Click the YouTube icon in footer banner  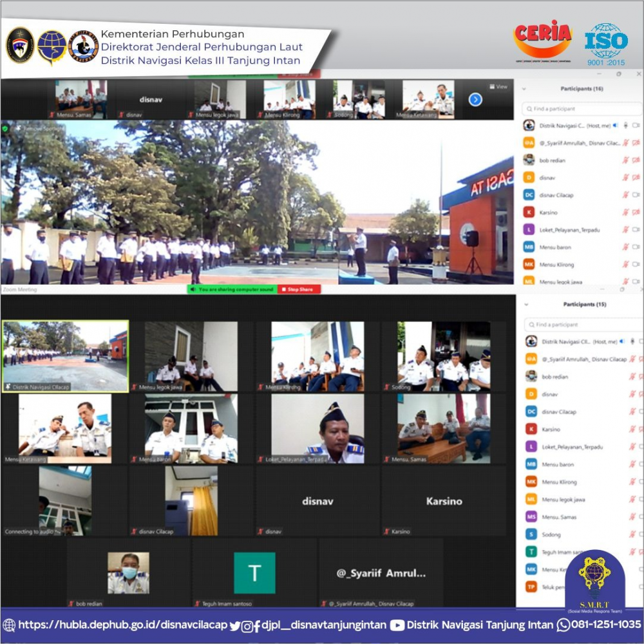[x=397, y=625]
